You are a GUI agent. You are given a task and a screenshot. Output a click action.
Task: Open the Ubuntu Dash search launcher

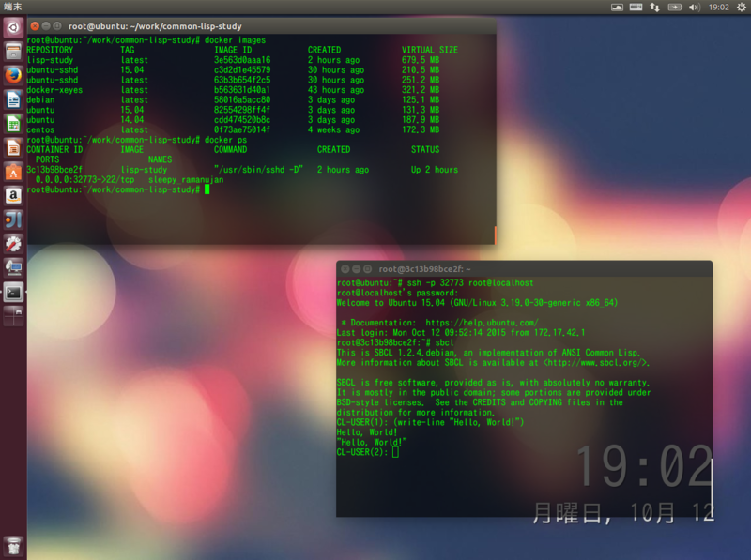[x=13, y=27]
